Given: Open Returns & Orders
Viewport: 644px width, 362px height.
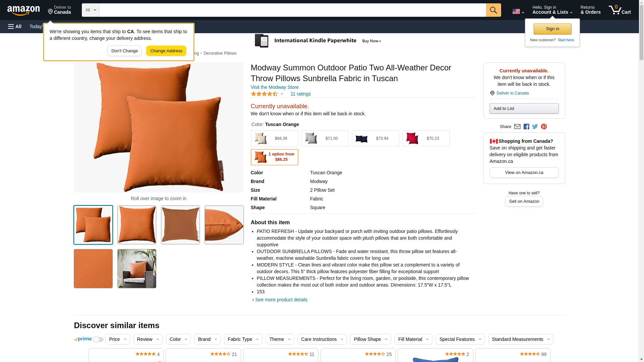Looking at the screenshot, I should click(591, 10).
